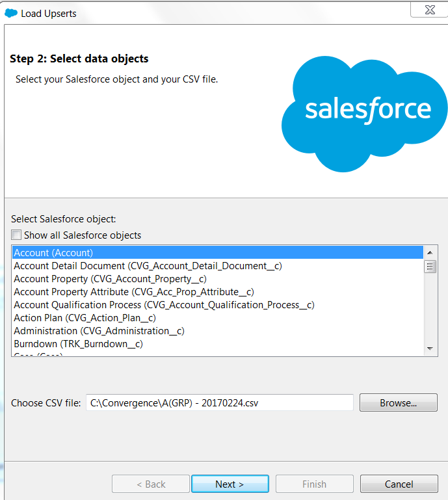Screen dimensions: 448x500
Task: Click the large Salesforce cloud logo
Action: (x=365, y=111)
